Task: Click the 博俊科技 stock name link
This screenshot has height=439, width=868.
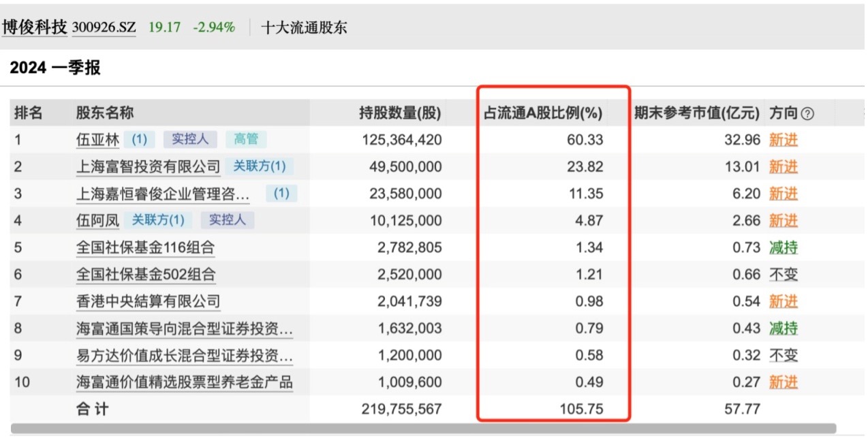Action: pos(35,27)
